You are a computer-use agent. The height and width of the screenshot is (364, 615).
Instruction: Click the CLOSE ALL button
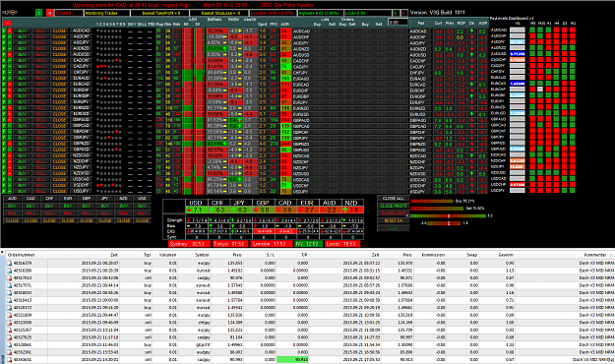click(393, 199)
